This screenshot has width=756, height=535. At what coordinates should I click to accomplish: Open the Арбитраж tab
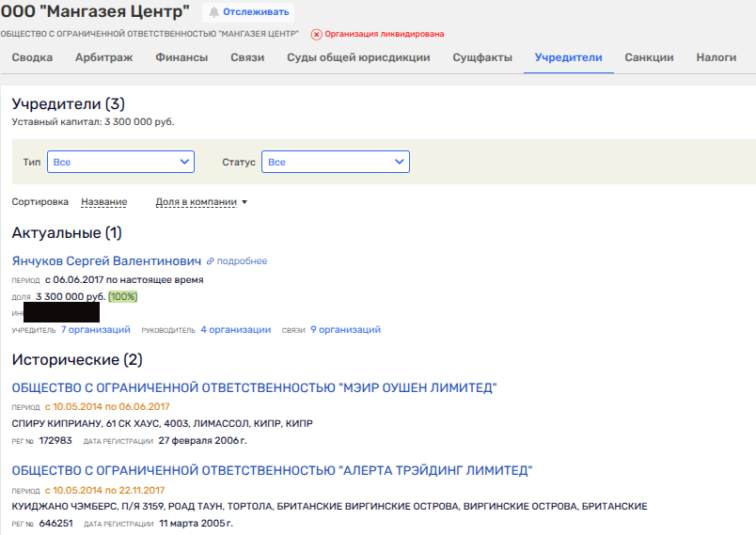pyautogui.click(x=103, y=58)
